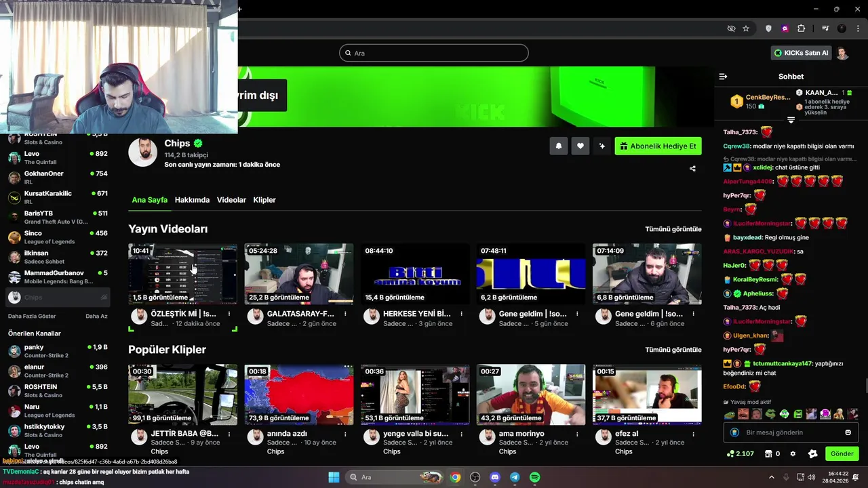Open Chrome from the taskbar
This screenshot has width=868, height=488.
coord(455,477)
